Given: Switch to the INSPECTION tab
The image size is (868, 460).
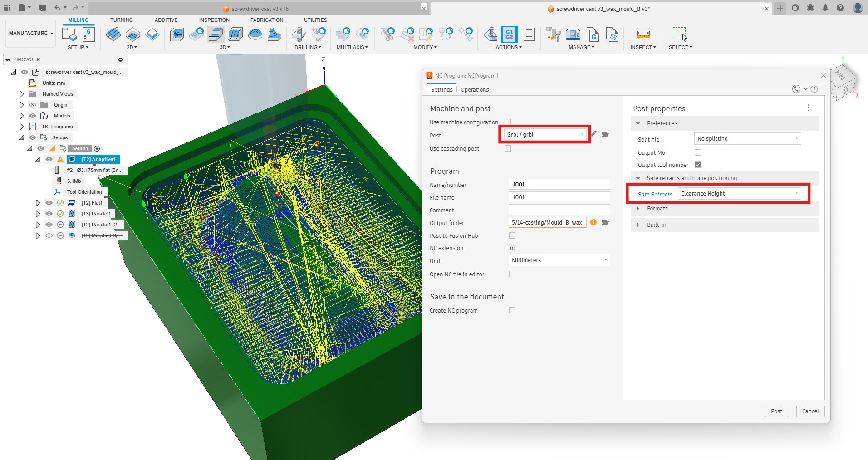Looking at the screenshot, I should 214,20.
